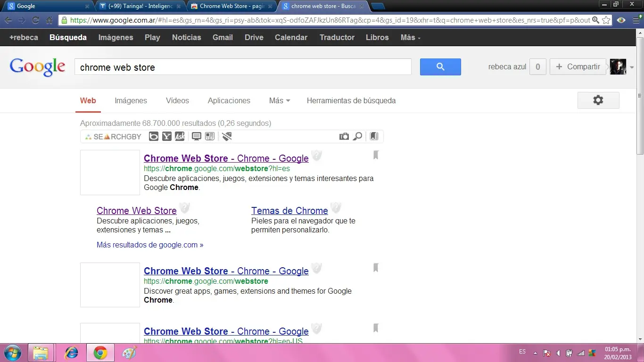Open the notifications counter showing 0
This screenshot has width=644, height=362.
(538, 67)
